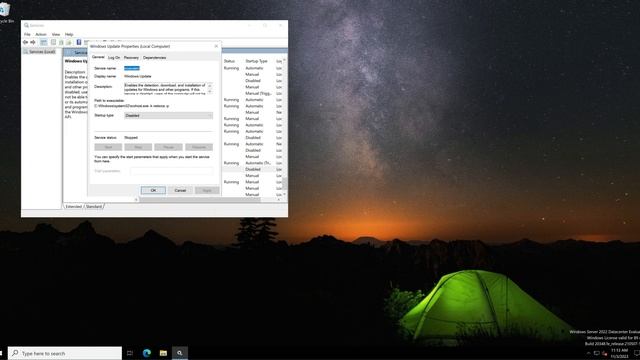Click the network icon in system tray
The height and width of the screenshot is (360, 640).
point(596,353)
